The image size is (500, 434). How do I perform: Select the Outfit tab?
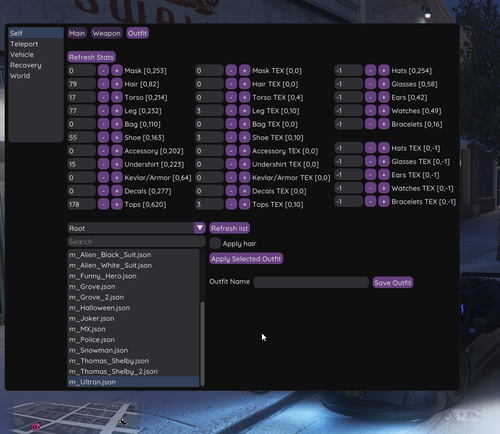(137, 33)
